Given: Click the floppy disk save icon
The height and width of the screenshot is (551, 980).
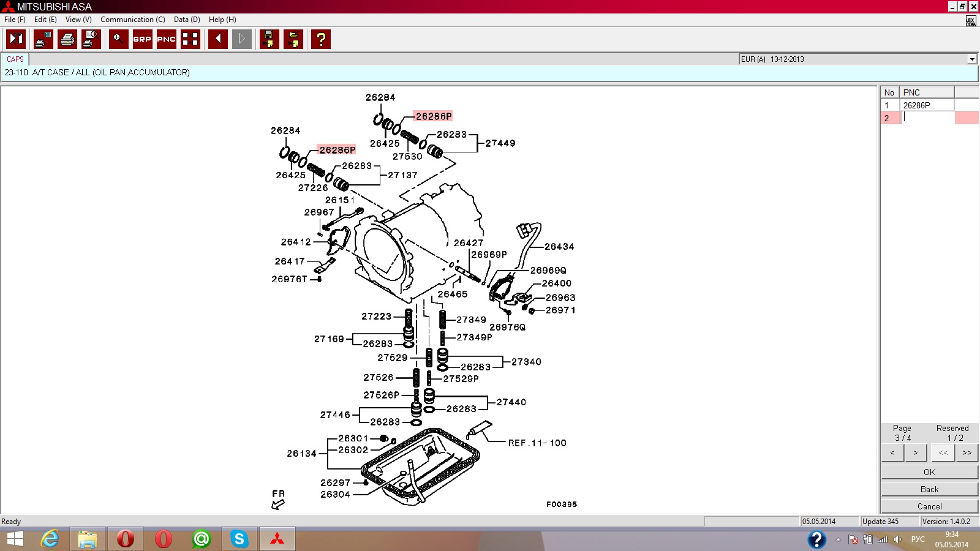Looking at the screenshot, I should (269, 39).
